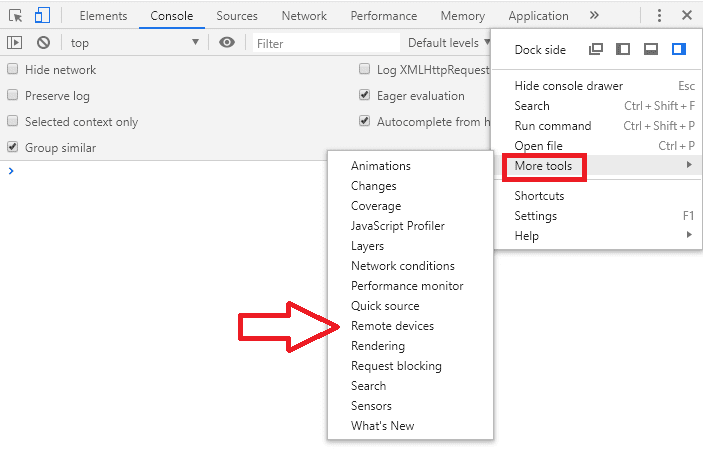The width and height of the screenshot is (703, 462).
Task: Open the top context dropdown
Action: coord(134,43)
